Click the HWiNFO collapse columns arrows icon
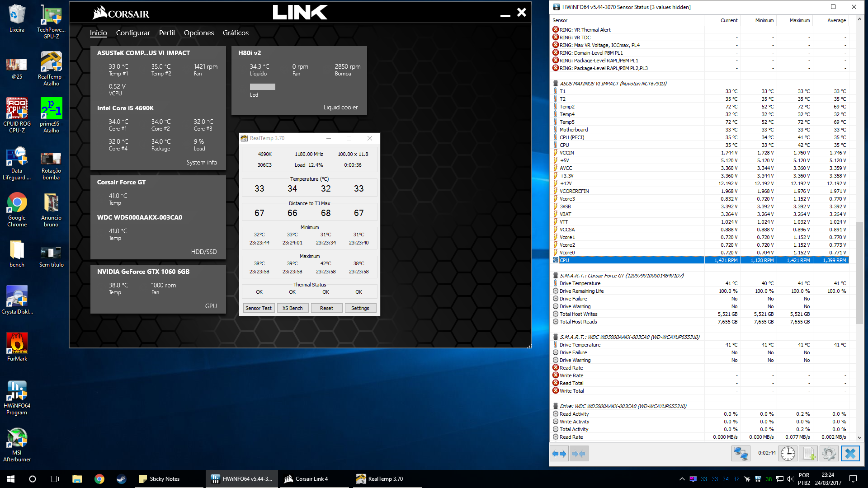The image size is (868, 488). pos(579,454)
